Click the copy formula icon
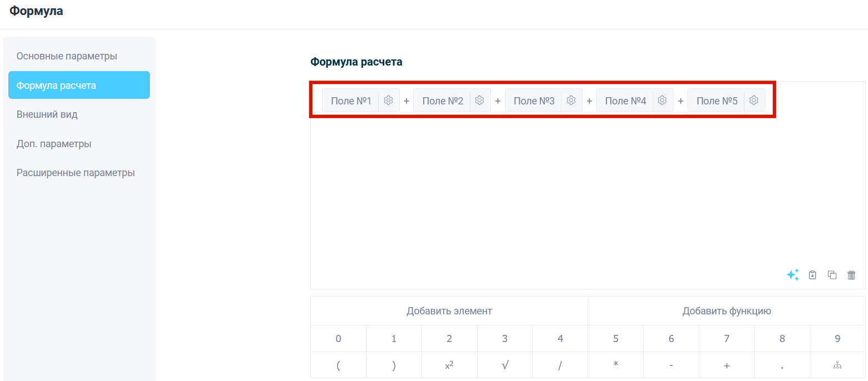The width and height of the screenshot is (868, 381). [x=832, y=275]
